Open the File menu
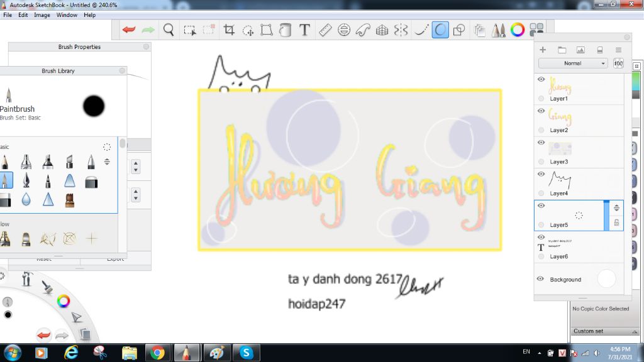This screenshot has width=644, height=362. (x=8, y=15)
